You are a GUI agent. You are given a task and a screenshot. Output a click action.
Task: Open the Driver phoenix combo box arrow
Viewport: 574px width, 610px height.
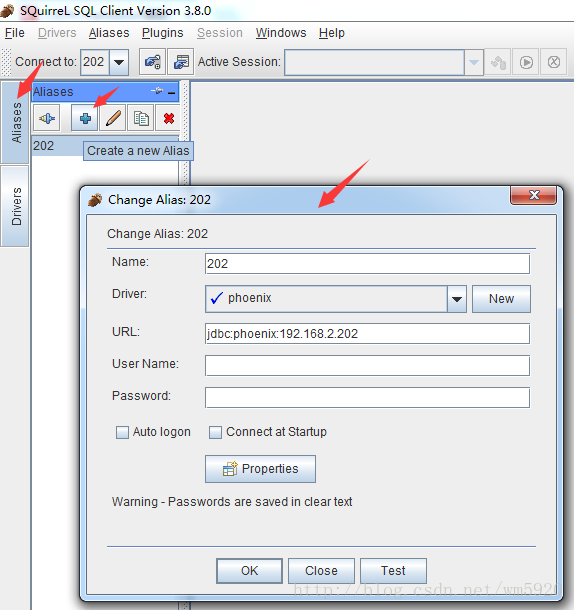tap(457, 299)
